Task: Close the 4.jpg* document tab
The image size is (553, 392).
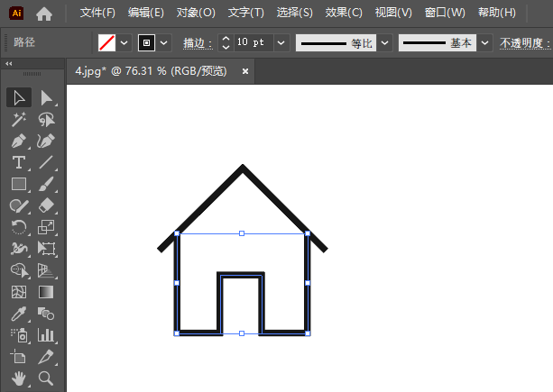Action: click(245, 71)
